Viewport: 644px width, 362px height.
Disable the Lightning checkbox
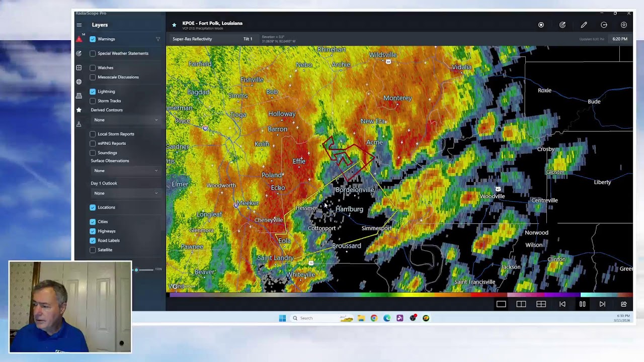click(93, 92)
